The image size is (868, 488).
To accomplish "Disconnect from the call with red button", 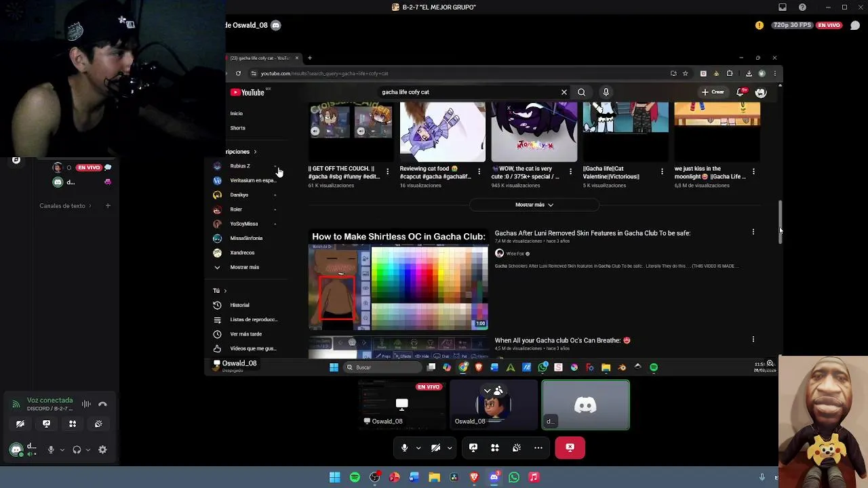I will click(570, 447).
